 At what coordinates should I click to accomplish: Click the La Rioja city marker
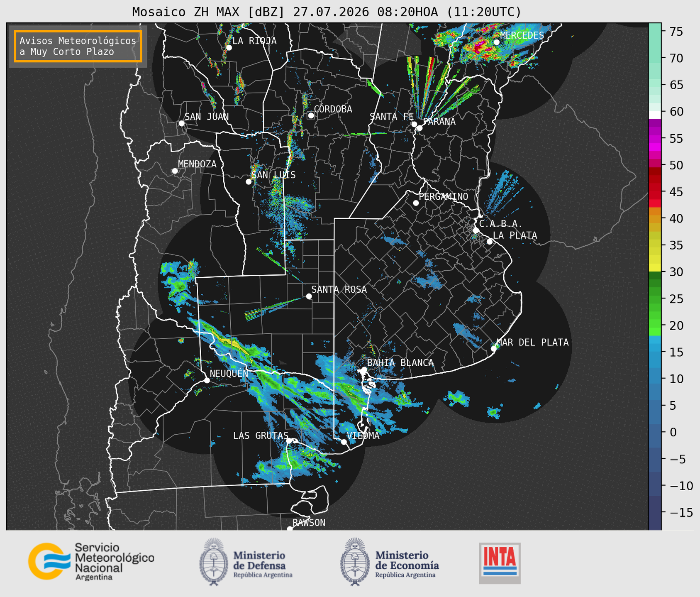229,48
